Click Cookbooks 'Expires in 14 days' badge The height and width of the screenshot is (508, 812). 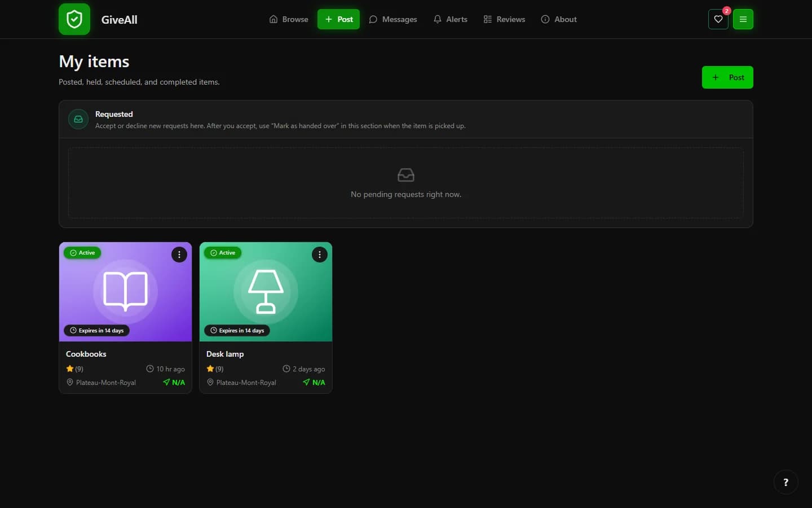coord(96,331)
